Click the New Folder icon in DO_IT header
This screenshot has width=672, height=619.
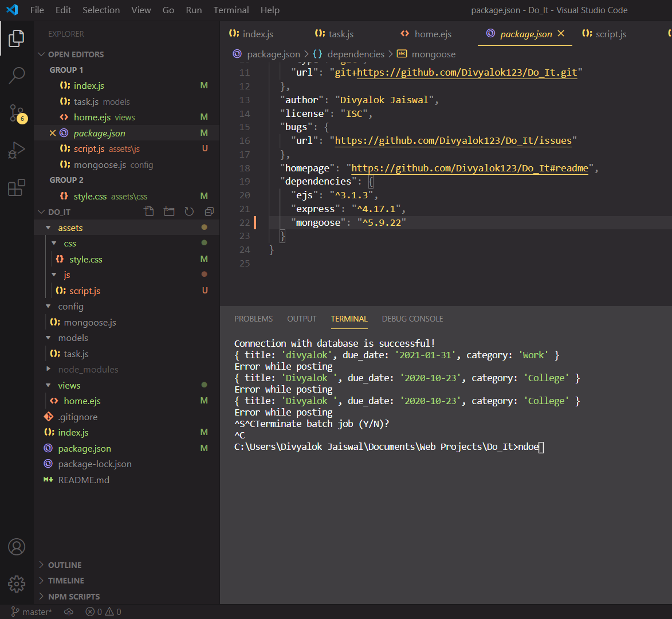tap(169, 211)
